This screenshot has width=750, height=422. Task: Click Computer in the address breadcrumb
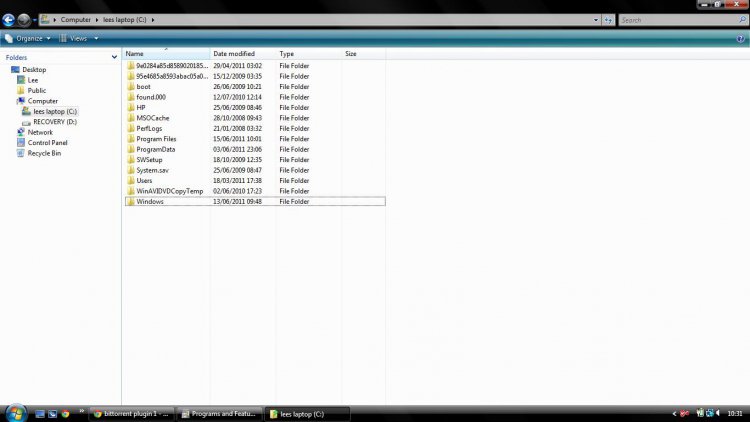[76, 20]
